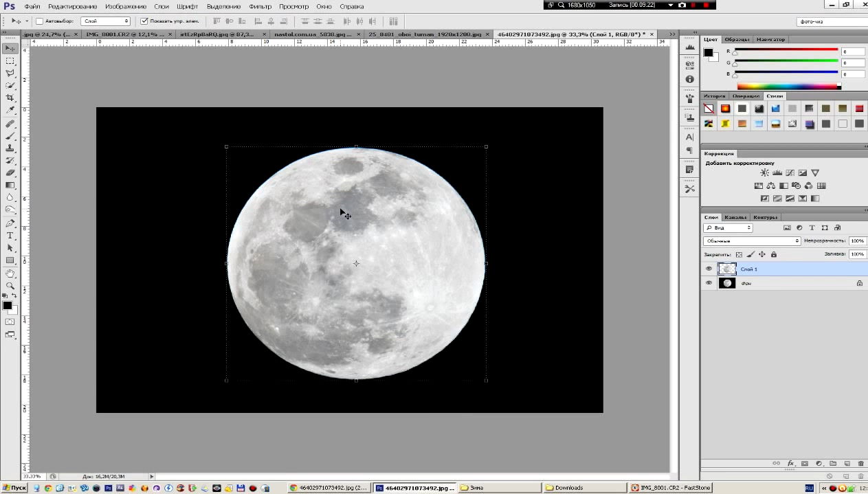Screen dimensions: 868x494
Task: Select the Horizontal Type tool
Action: [x=10, y=236]
